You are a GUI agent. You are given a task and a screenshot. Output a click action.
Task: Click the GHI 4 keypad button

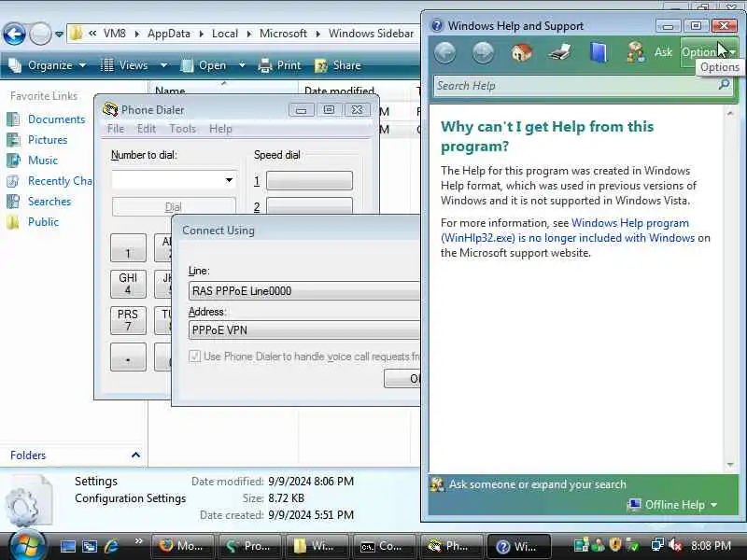(128, 284)
